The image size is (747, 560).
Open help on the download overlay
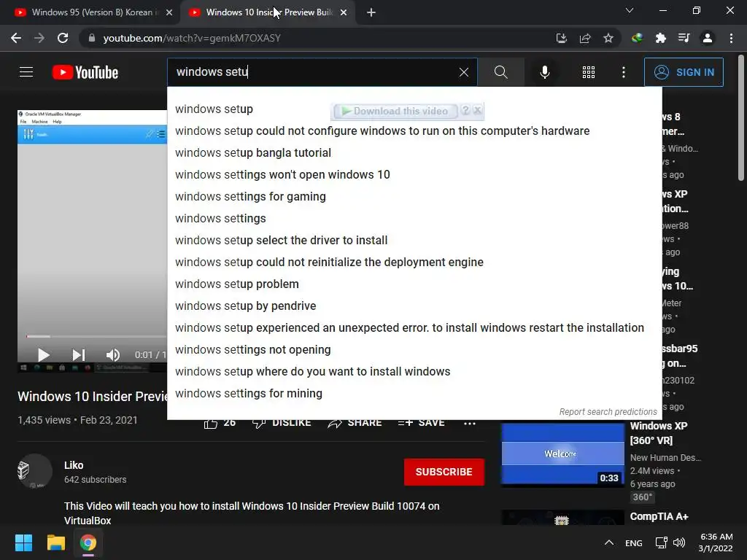465,111
